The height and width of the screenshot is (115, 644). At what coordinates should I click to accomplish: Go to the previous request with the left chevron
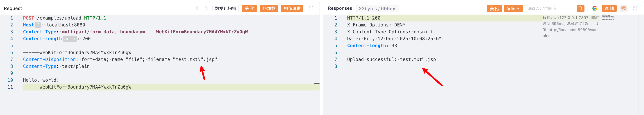click(x=197, y=8)
